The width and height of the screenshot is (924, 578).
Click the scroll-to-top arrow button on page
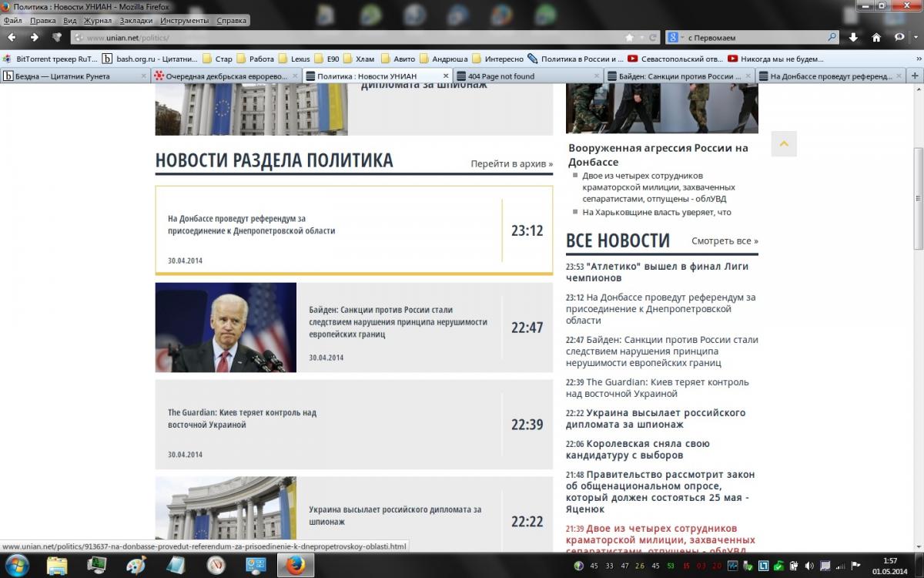[x=784, y=144]
